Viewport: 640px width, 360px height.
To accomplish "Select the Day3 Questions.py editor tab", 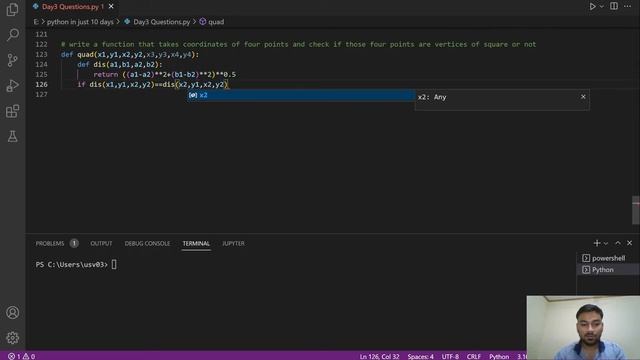I will 73,7.
